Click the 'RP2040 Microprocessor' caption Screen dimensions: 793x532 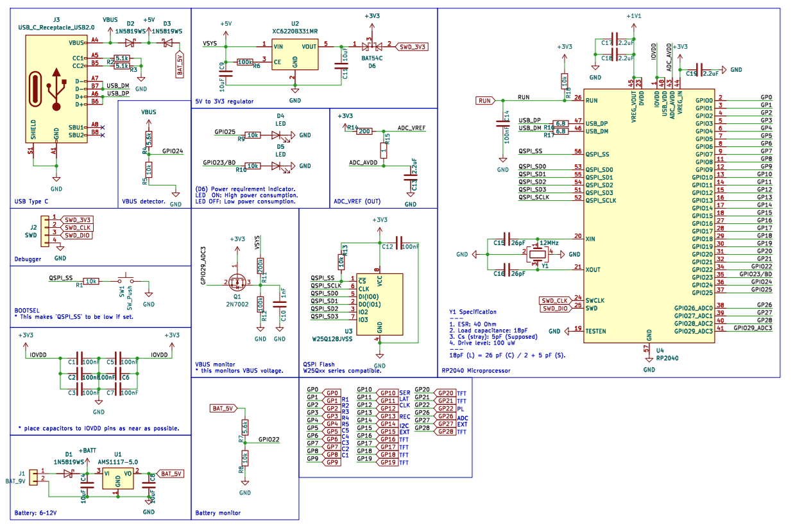tap(475, 370)
